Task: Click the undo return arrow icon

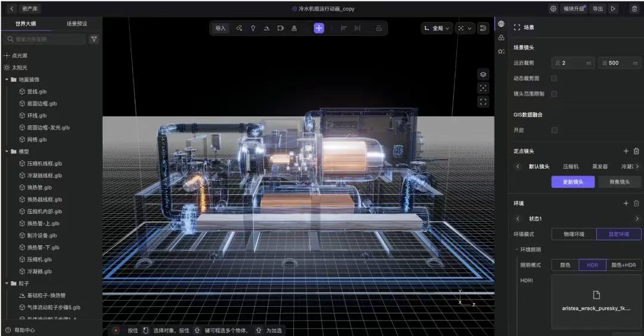Action: (x=483, y=28)
